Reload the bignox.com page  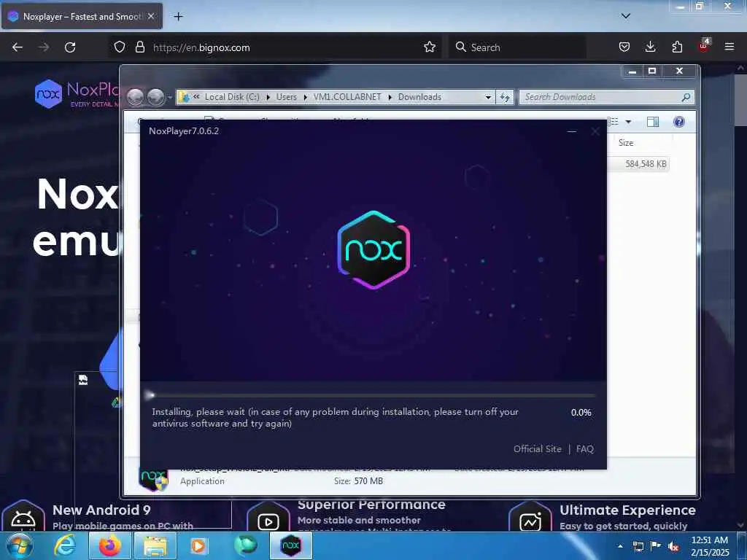point(70,47)
